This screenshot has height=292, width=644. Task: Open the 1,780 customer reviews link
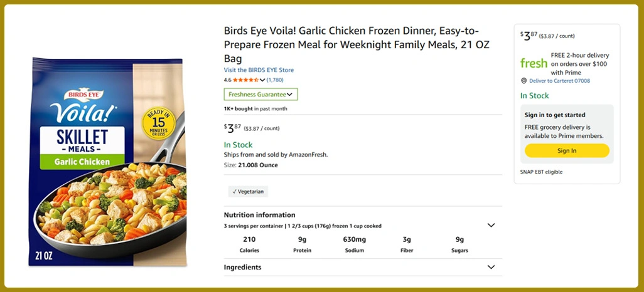point(275,80)
